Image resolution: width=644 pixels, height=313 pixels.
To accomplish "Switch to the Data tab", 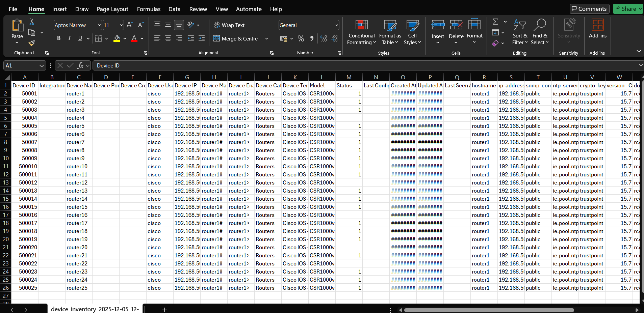I will click(174, 9).
